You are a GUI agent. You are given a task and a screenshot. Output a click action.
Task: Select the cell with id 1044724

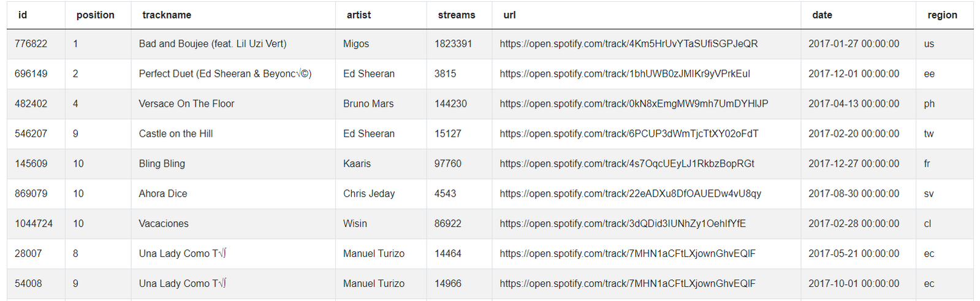tap(34, 224)
